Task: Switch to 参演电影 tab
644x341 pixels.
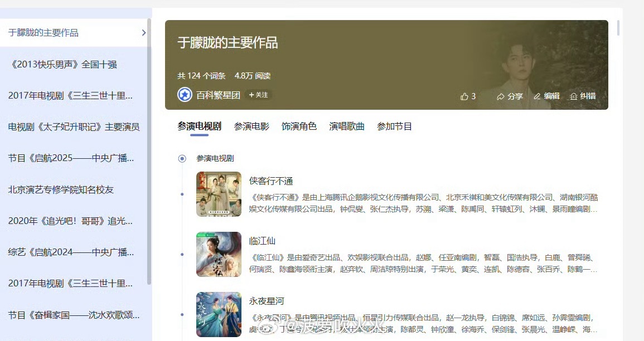Action: click(251, 126)
